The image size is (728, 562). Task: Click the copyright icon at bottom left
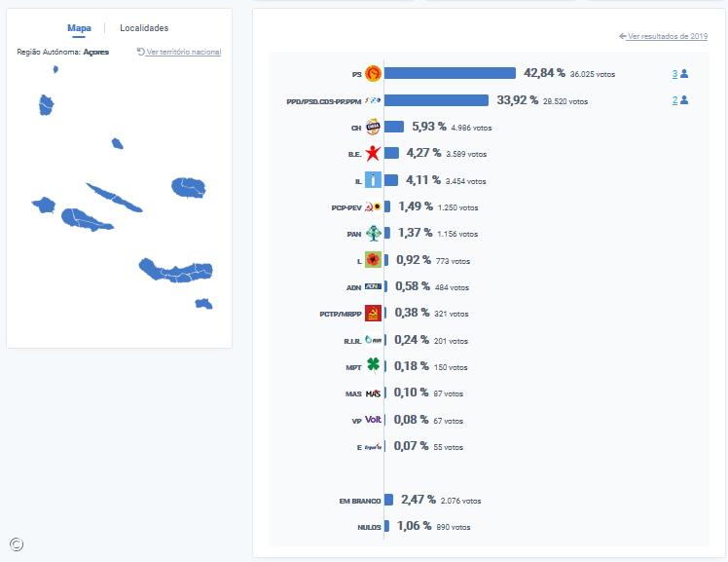(x=16, y=544)
